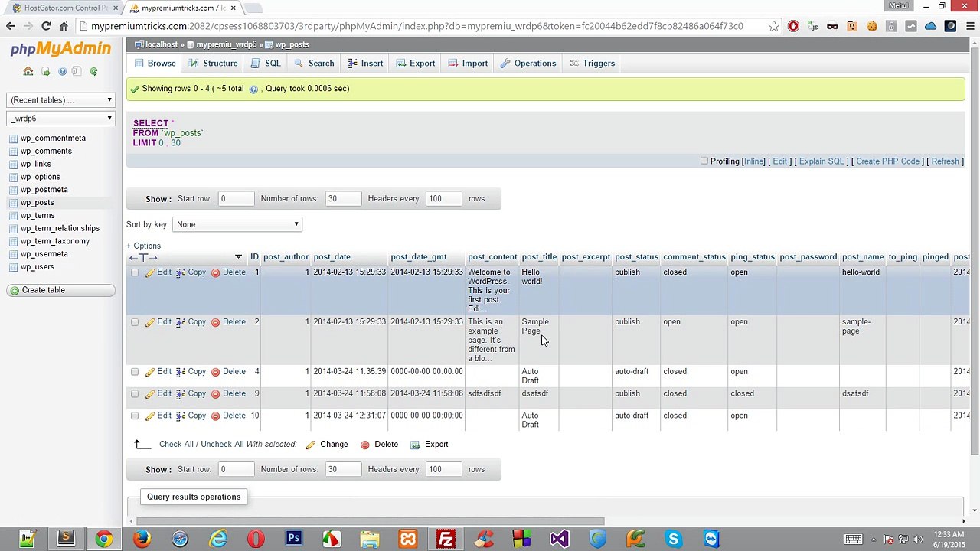The height and width of the screenshot is (551, 980).
Task: Open Skype from the taskbar
Action: 673,539
